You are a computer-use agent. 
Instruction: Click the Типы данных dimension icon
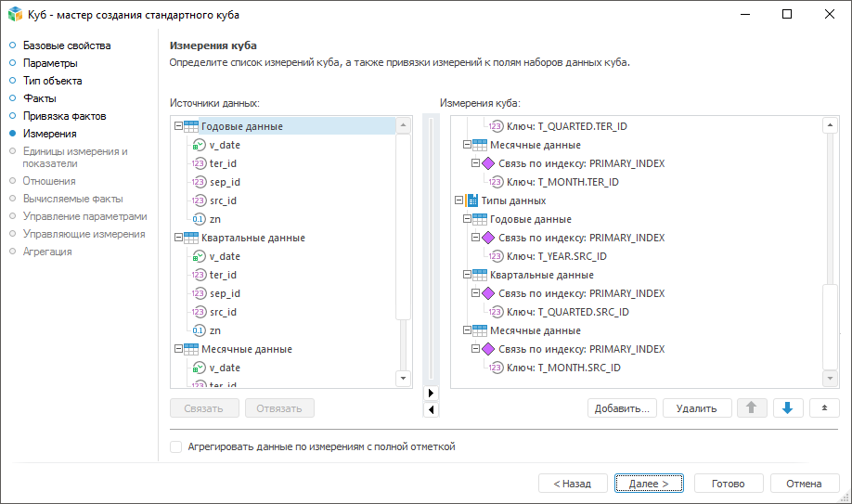click(x=471, y=200)
